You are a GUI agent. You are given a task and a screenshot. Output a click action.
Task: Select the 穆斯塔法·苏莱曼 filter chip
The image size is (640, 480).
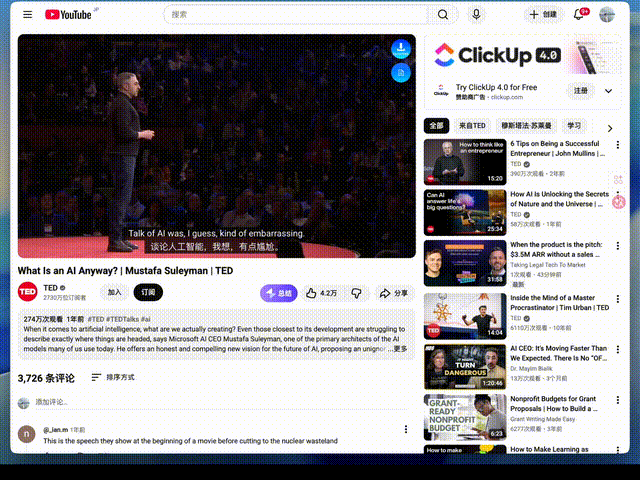(x=526, y=126)
